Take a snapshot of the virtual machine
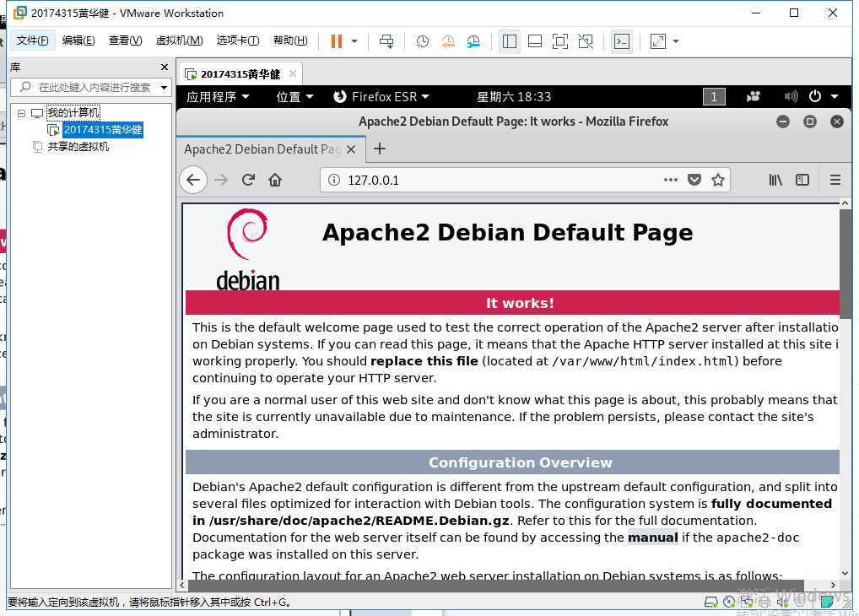 coord(422,41)
